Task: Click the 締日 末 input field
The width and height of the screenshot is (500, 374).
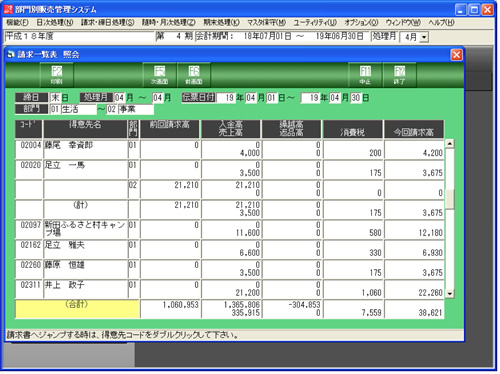Action: (55, 98)
